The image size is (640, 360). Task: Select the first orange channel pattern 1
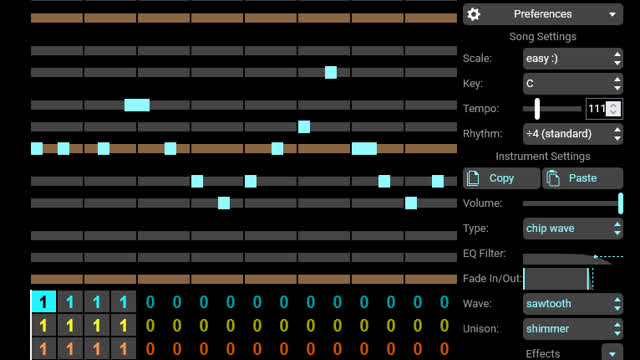pos(43,349)
